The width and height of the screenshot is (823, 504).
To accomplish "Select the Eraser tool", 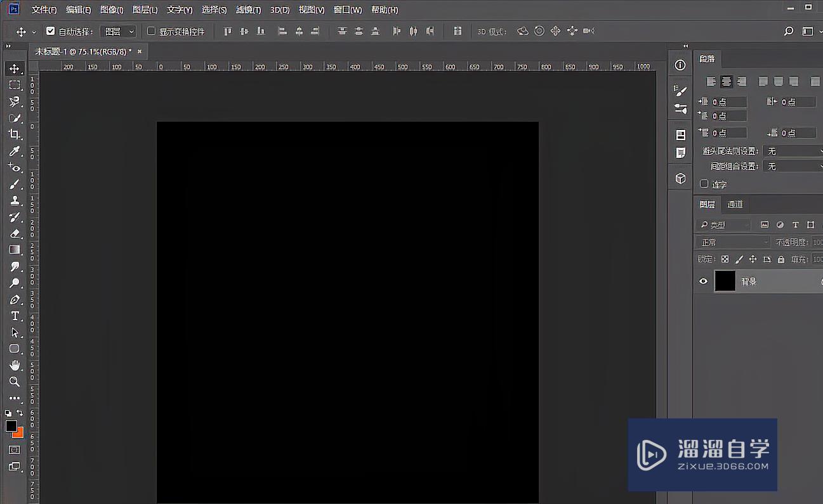I will (x=14, y=233).
